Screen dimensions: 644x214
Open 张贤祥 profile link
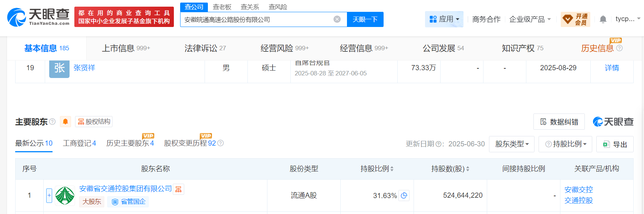click(x=84, y=68)
